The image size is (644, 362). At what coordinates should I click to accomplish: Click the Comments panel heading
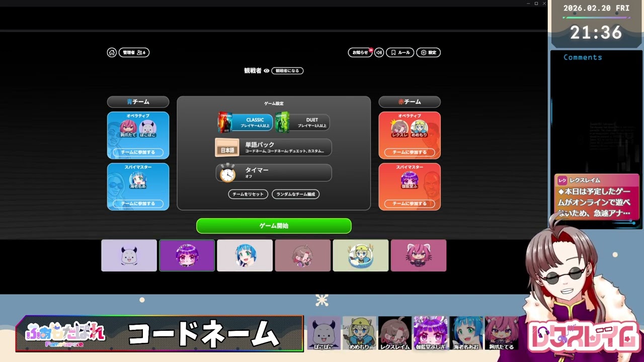click(583, 57)
